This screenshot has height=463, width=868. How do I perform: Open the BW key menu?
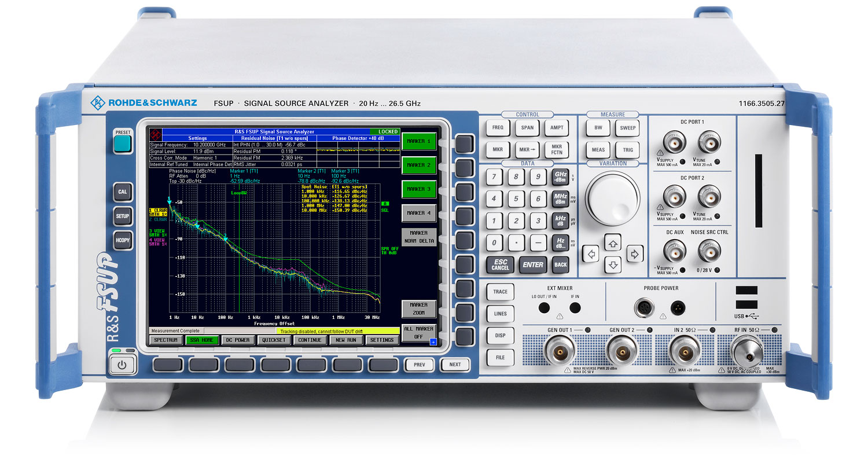click(598, 127)
